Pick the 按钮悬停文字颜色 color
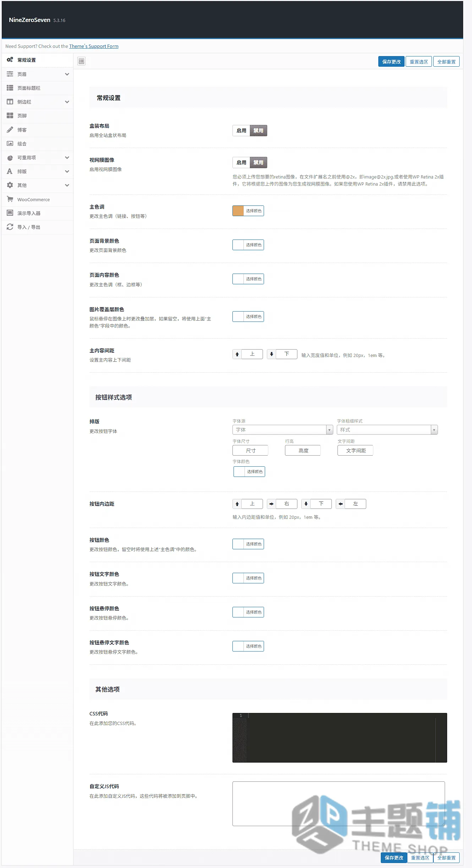 tap(248, 646)
